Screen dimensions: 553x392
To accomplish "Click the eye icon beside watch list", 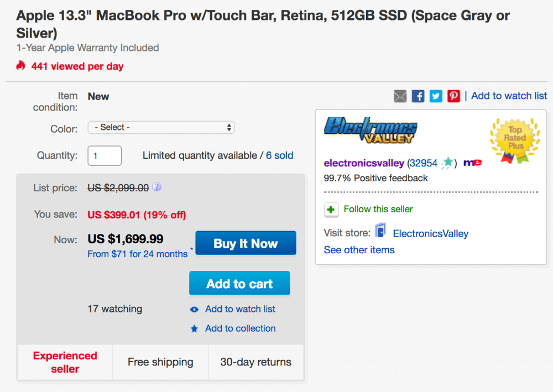I will [x=194, y=310].
